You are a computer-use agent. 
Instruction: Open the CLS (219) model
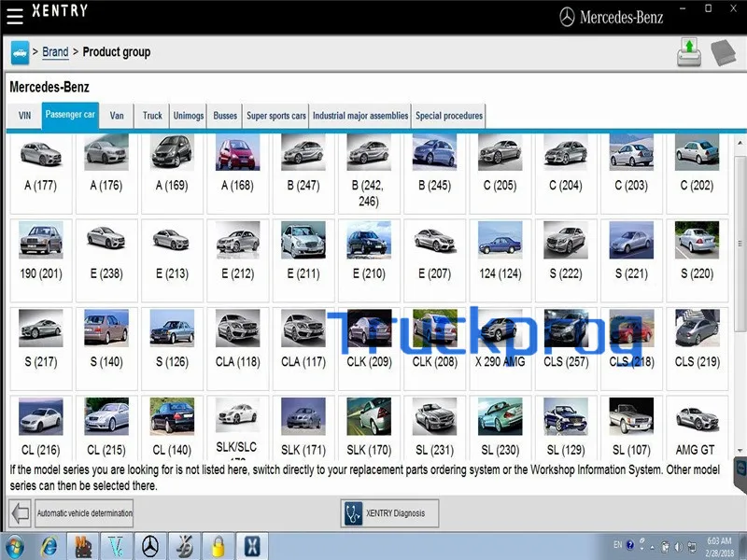point(697,348)
